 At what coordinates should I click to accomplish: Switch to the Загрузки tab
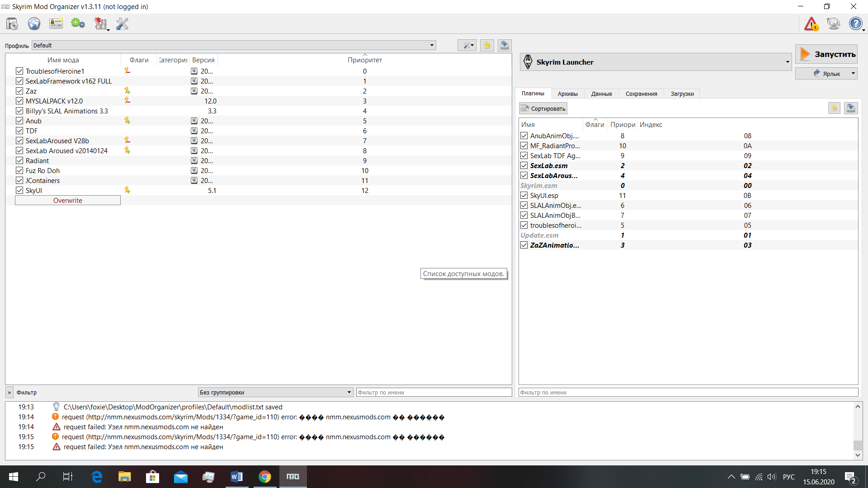(682, 94)
